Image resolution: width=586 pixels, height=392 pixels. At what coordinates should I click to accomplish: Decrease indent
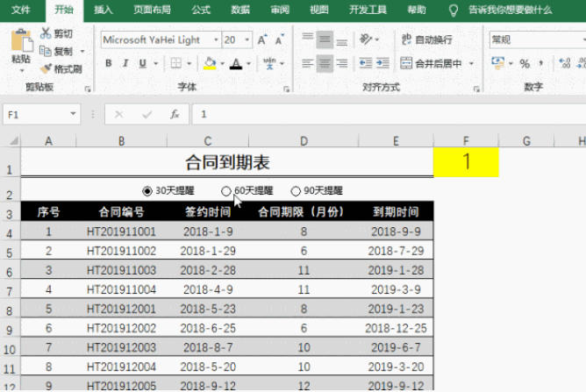[x=366, y=63]
